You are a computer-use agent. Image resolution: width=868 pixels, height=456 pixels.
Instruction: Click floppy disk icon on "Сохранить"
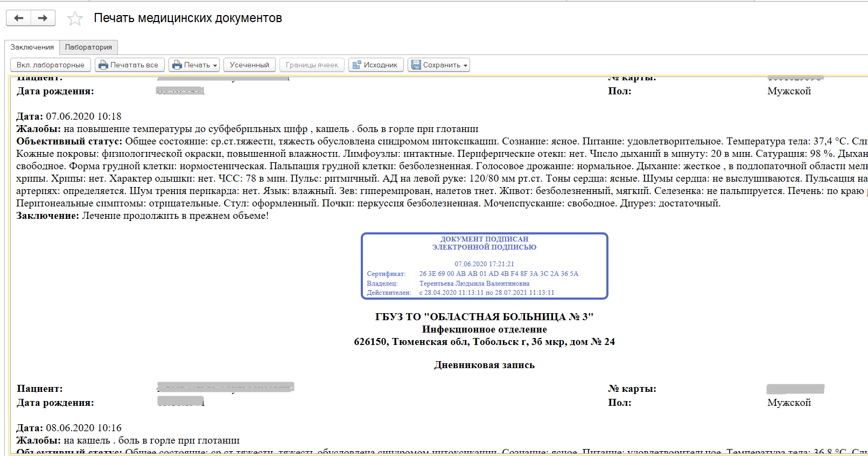416,65
